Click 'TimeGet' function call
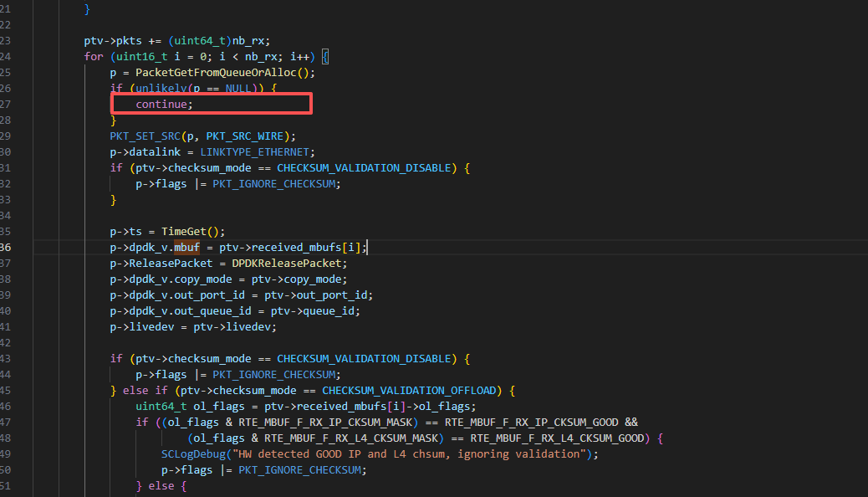 pyautogui.click(x=184, y=232)
